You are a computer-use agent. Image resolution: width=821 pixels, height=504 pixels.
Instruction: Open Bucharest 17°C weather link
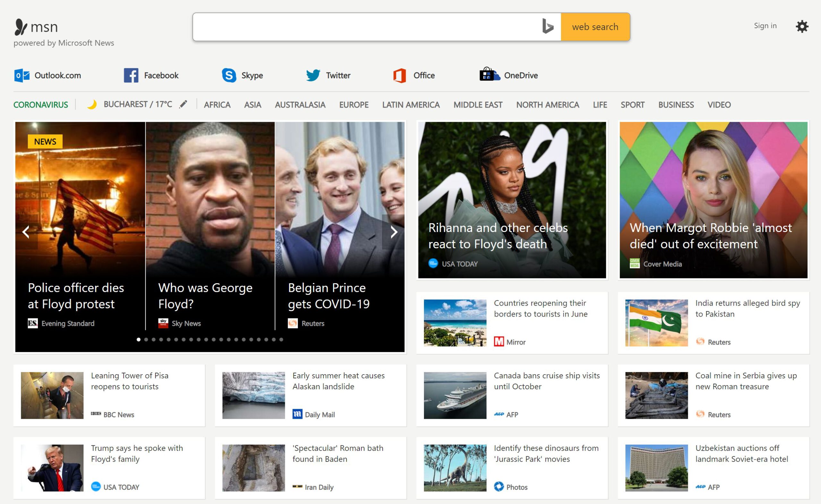[138, 104]
